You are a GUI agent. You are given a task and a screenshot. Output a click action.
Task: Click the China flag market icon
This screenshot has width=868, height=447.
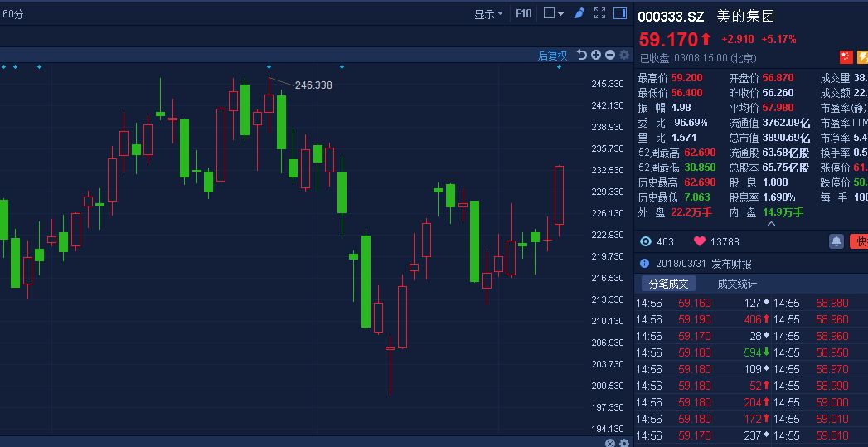(x=846, y=57)
